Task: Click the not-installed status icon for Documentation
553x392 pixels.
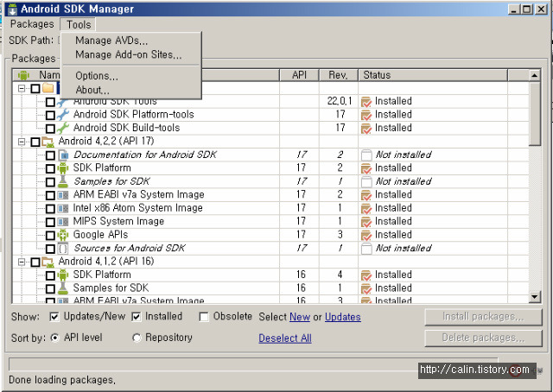Action: click(x=366, y=155)
